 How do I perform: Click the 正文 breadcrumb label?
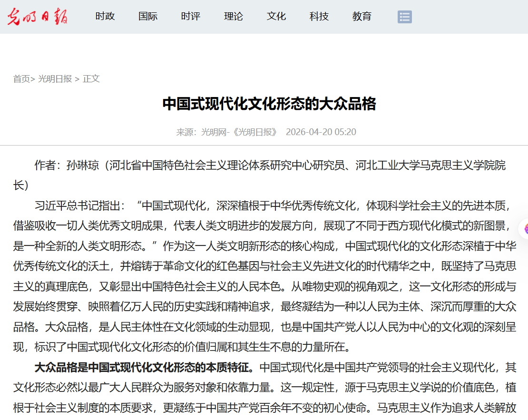(x=91, y=79)
